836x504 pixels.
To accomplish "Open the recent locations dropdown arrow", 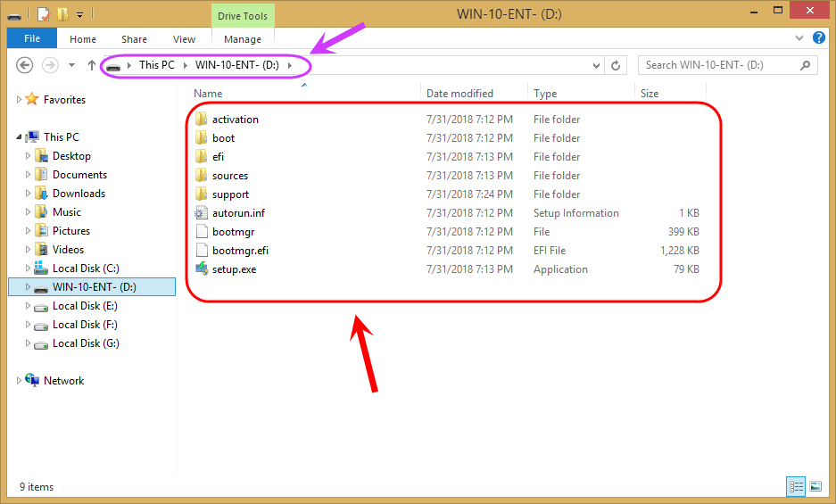I will [x=71, y=65].
